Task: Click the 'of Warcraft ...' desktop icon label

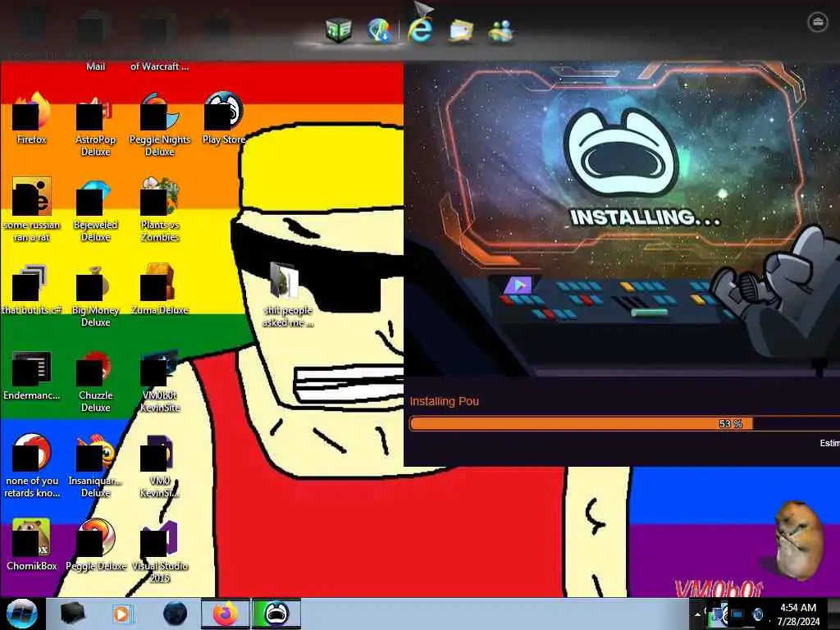Action: [160, 66]
